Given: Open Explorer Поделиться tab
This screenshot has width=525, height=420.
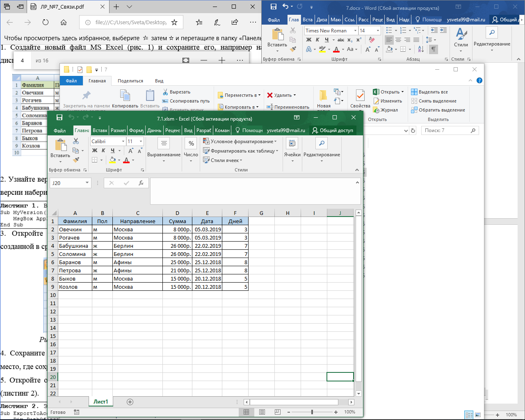Looking at the screenshot, I should tap(130, 81).
